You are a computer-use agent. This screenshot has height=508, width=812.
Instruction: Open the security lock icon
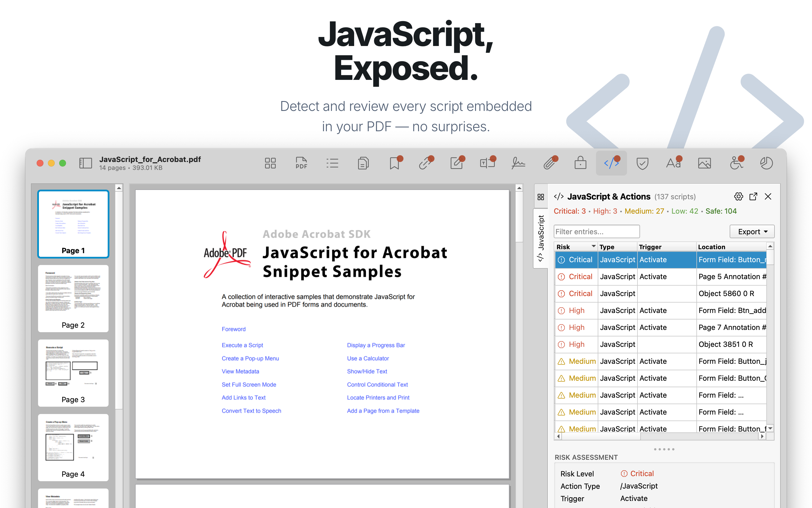click(x=581, y=163)
